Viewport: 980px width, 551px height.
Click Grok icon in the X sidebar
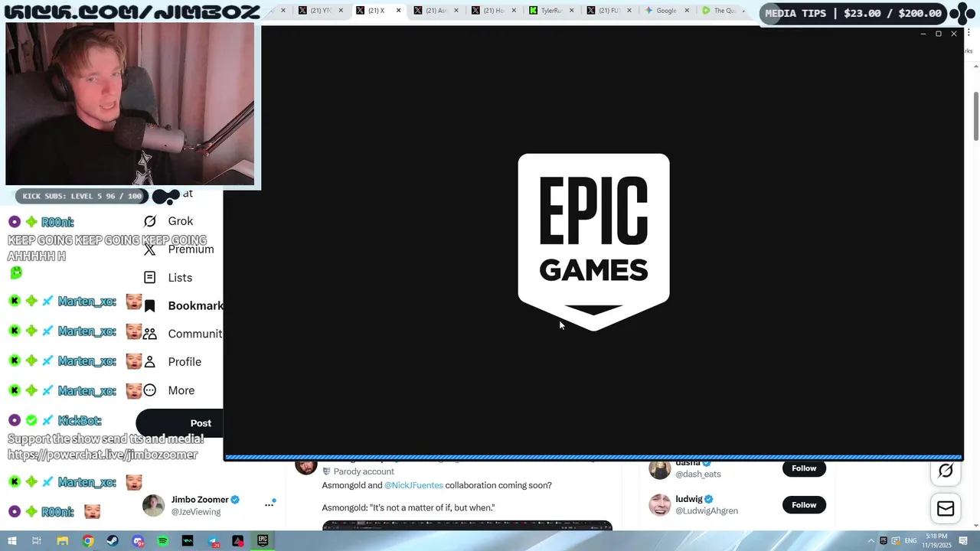150,221
